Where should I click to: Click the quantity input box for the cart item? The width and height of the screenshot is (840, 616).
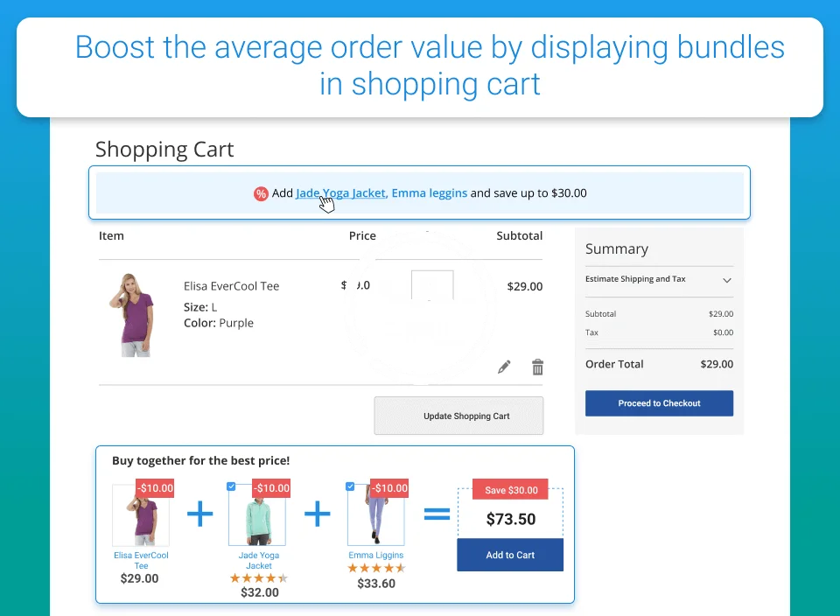(432, 287)
